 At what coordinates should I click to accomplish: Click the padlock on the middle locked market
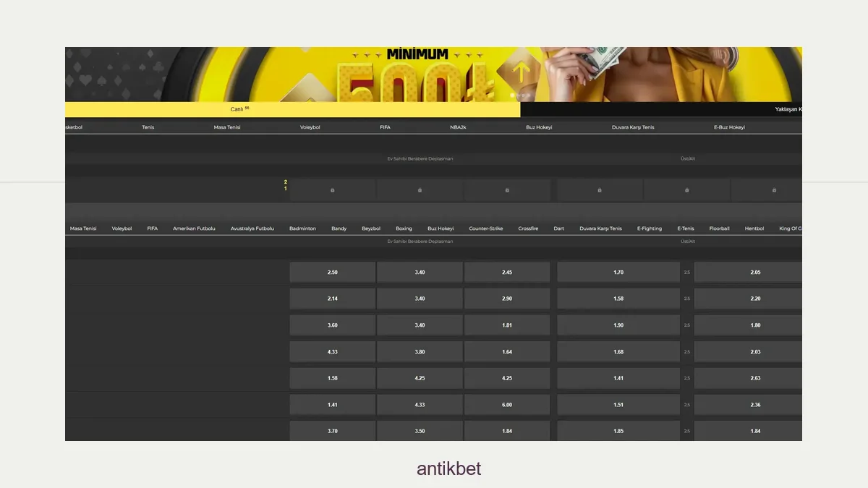(x=506, y=189)
